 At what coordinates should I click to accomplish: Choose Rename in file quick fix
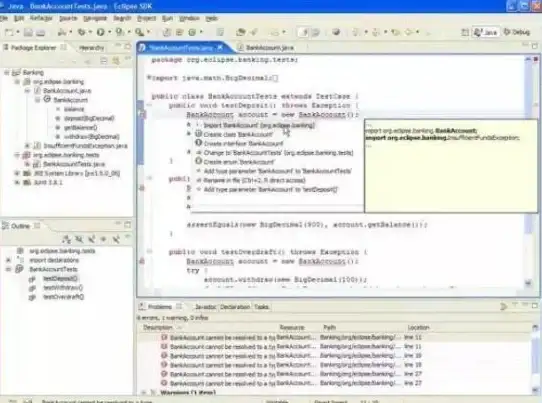click(254, 180)
